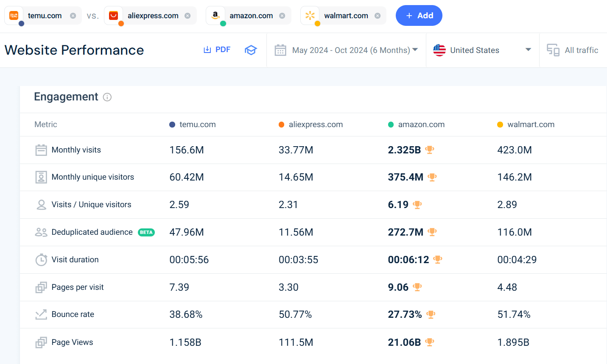The height and width of the screenshot is (364, 607).
Task: Expand the United States country dropdown
Action: 528,50
